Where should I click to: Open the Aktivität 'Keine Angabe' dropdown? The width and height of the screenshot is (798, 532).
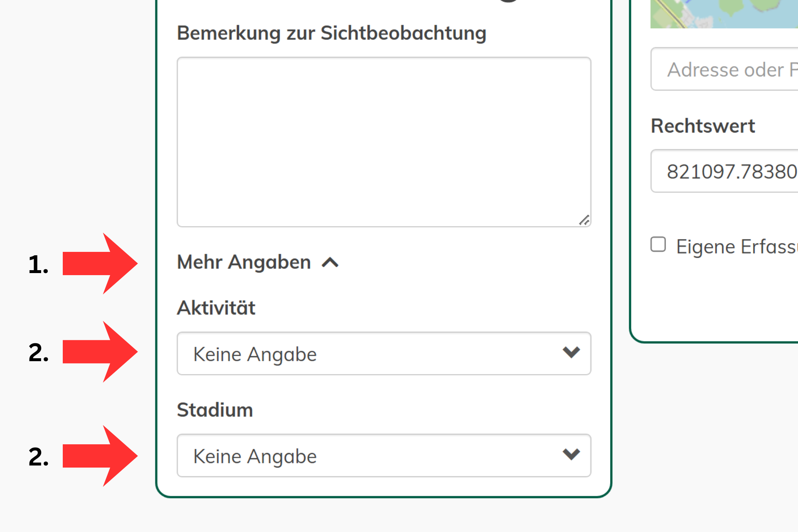[383, 353]
